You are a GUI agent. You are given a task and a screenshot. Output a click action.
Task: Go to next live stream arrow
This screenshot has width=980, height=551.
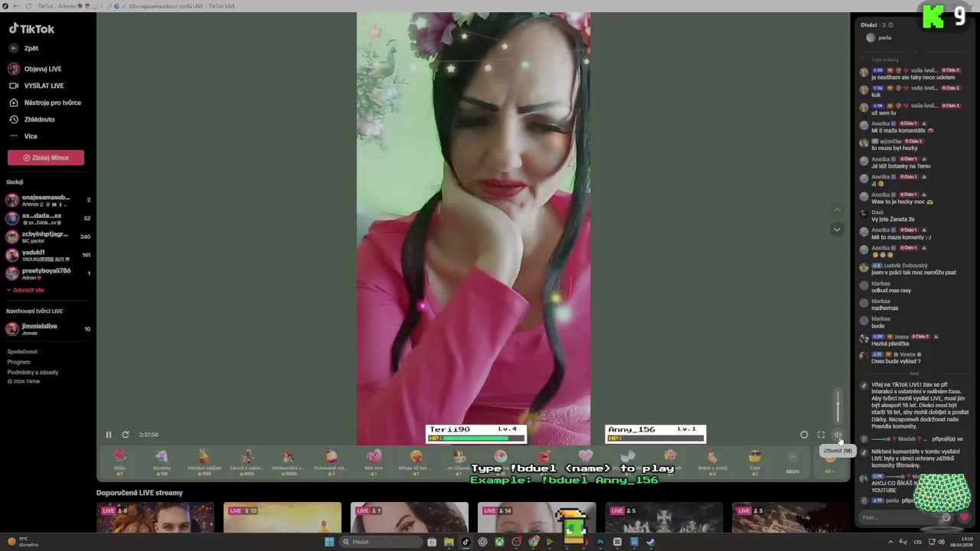[x=837, y=230]
